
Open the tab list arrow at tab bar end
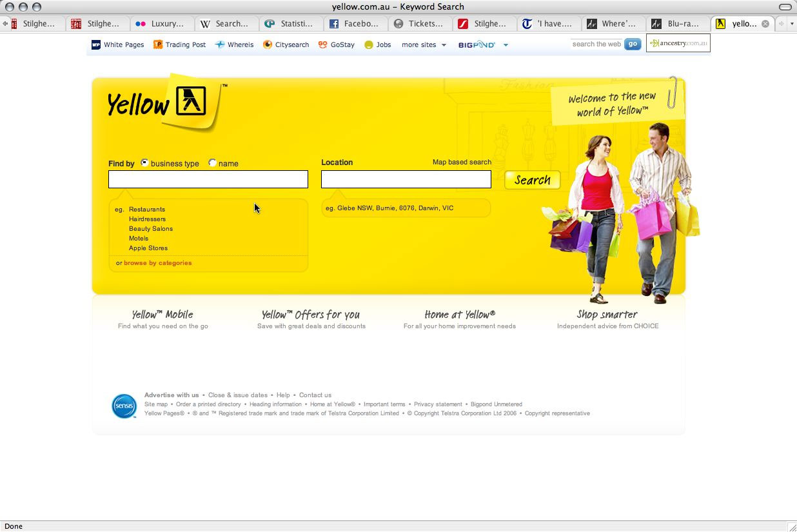pyautogui.click(x=792, y=24)
